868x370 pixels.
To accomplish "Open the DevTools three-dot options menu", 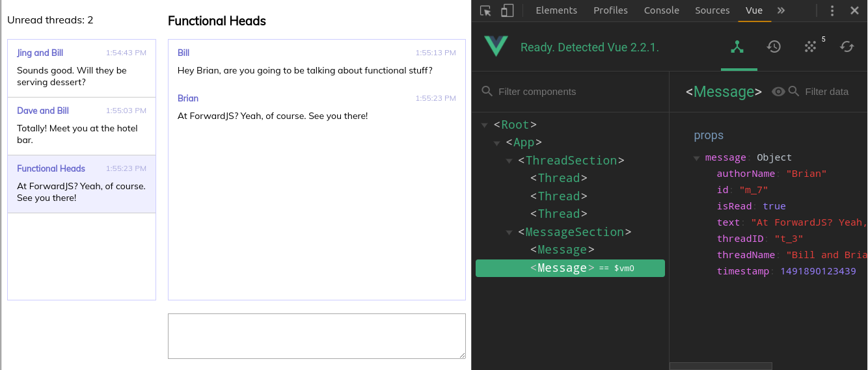I will tap(832, 10).
